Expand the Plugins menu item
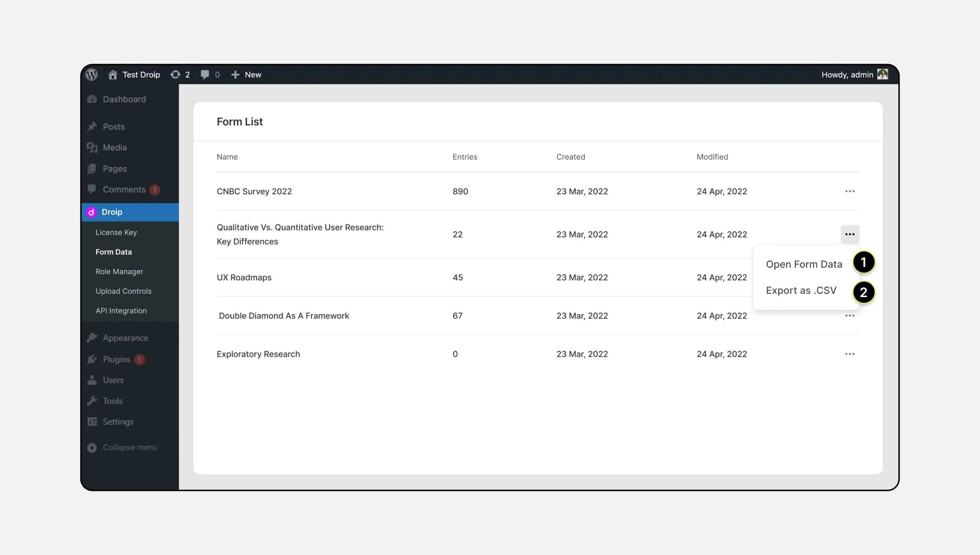Screen dimensions: 980x555 click(116, 359)
